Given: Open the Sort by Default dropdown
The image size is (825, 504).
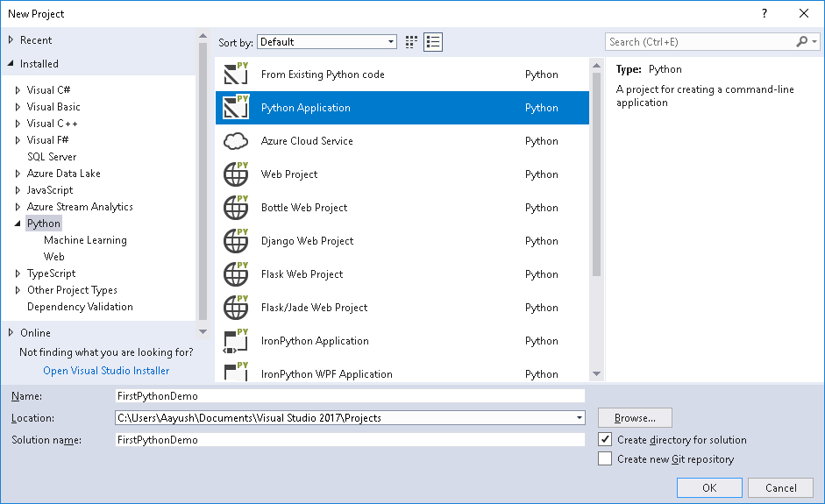Looking at the screenshot, I should (327, 42).
